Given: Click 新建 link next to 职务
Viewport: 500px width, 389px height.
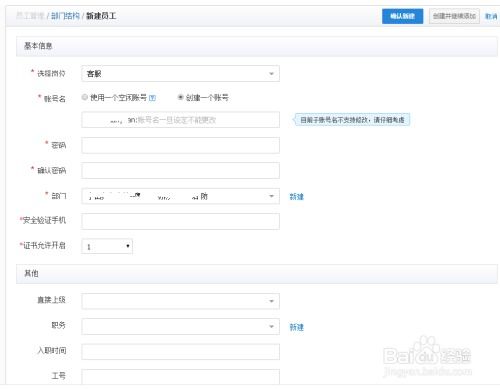Looking at the screenshot, I should coord(297,327).
